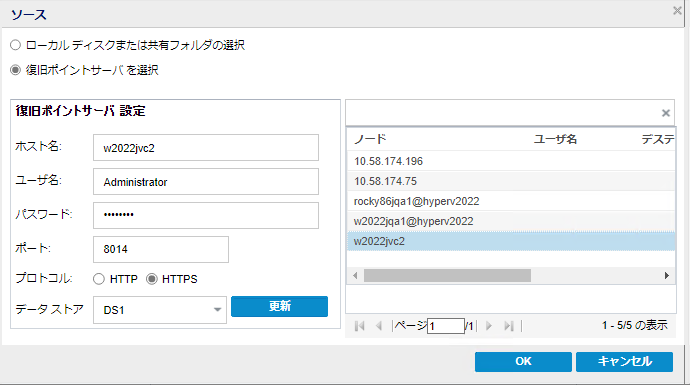The image size is (690, 385).
Task: Click the horizontal scrollbar thumb in node list
Action: tap(447, 276)
